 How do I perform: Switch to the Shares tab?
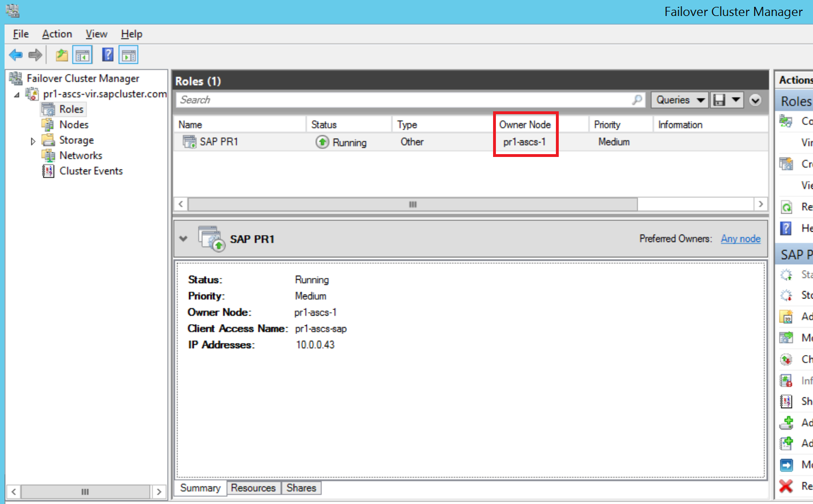tap(301, 488)
